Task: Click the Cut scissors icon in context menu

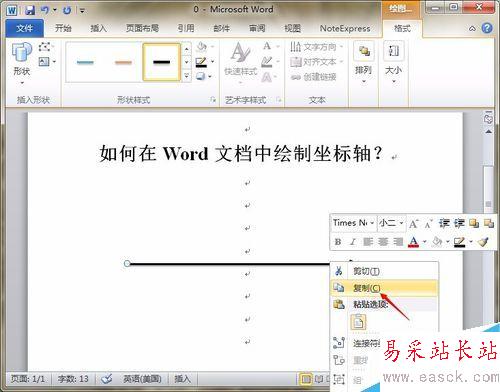Action: coord(339,271)
